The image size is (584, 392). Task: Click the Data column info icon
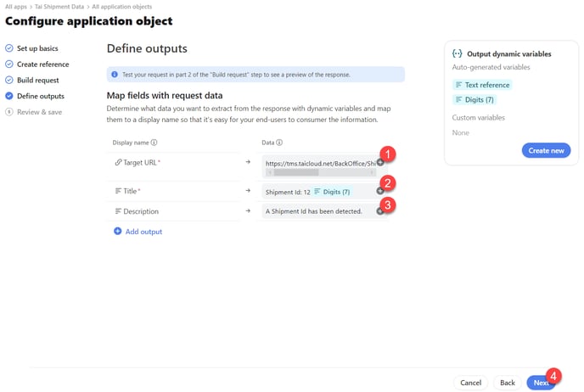pos(279,143)
